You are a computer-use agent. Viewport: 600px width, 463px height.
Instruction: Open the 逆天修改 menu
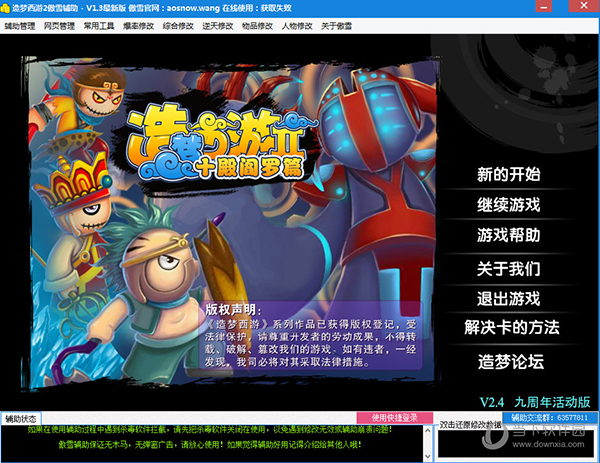click(218, 26)
